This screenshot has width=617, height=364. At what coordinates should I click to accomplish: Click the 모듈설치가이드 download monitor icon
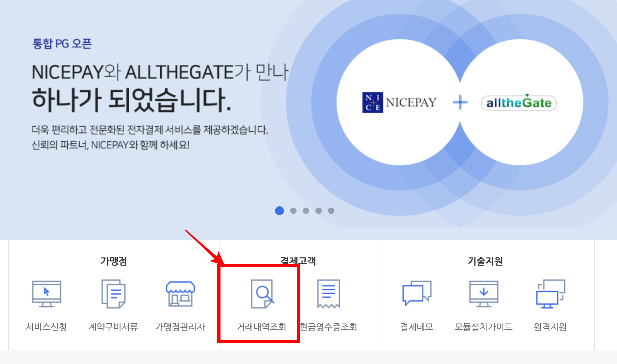tap(484, 294)
